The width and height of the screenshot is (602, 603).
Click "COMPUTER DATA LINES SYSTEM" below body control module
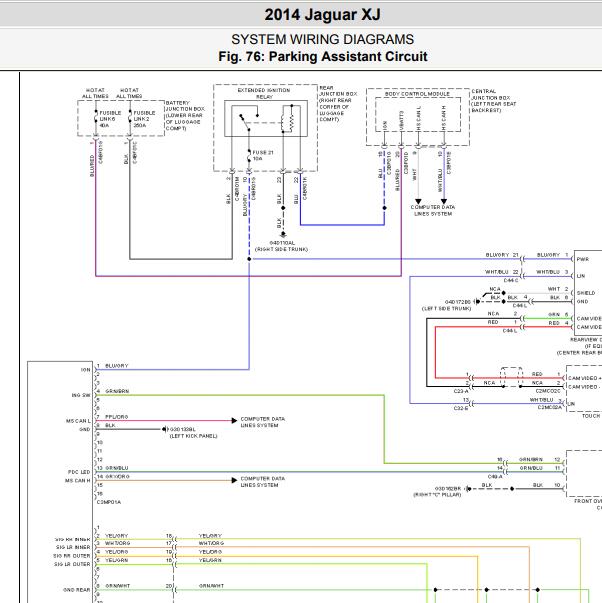pos(433,210)
